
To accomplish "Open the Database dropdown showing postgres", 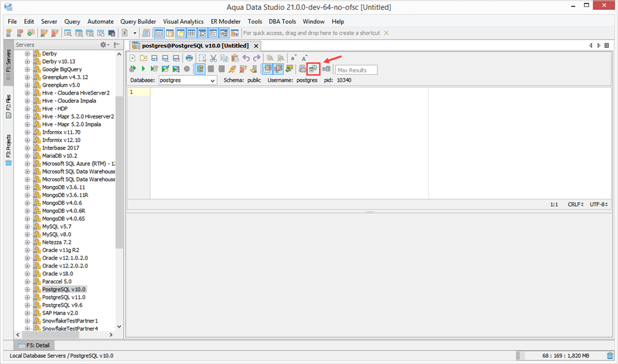I will [187, 80].
